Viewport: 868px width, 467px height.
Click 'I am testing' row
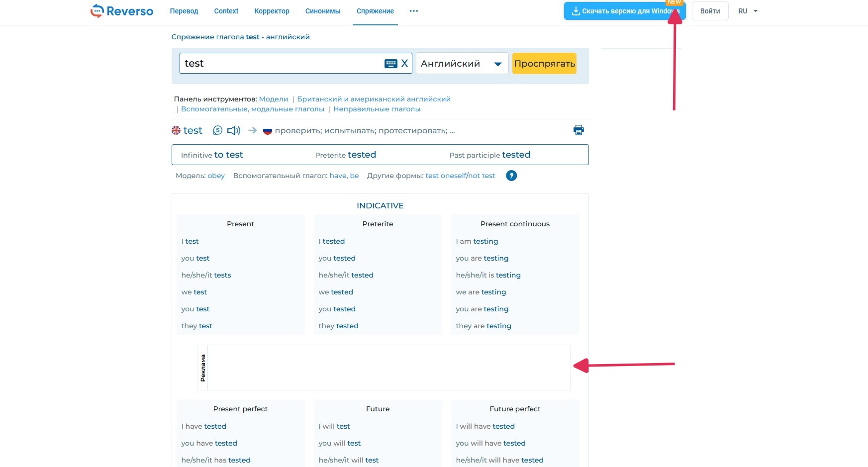point(477,241)
